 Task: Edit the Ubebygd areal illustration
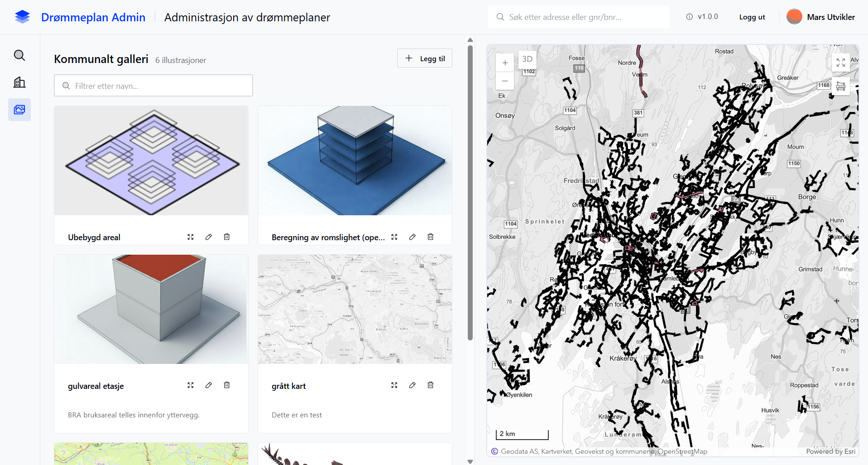209,237
